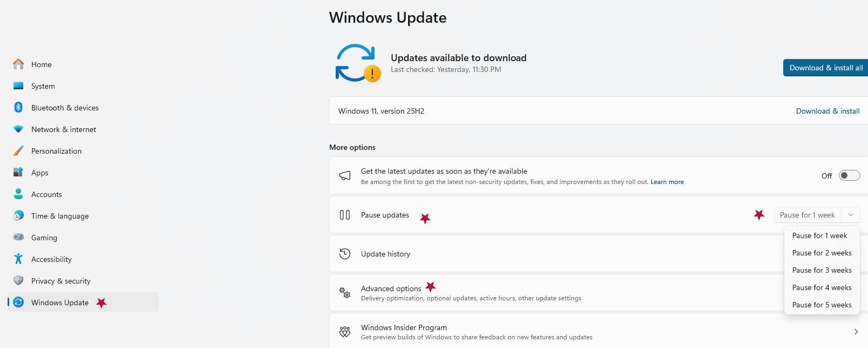
Task: Click 'Download & install' for version 25H2
Action: coord(827,111)
